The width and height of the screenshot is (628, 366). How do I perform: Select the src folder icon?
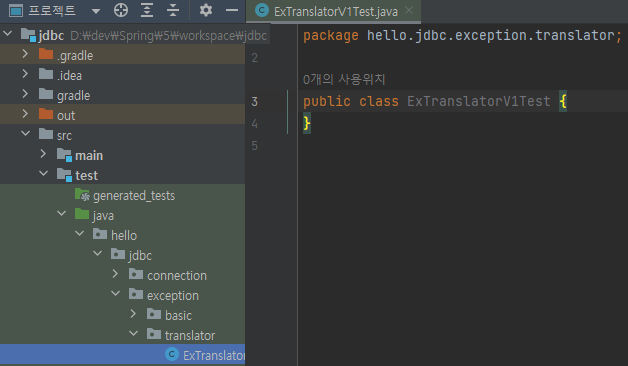click(46, 135)
